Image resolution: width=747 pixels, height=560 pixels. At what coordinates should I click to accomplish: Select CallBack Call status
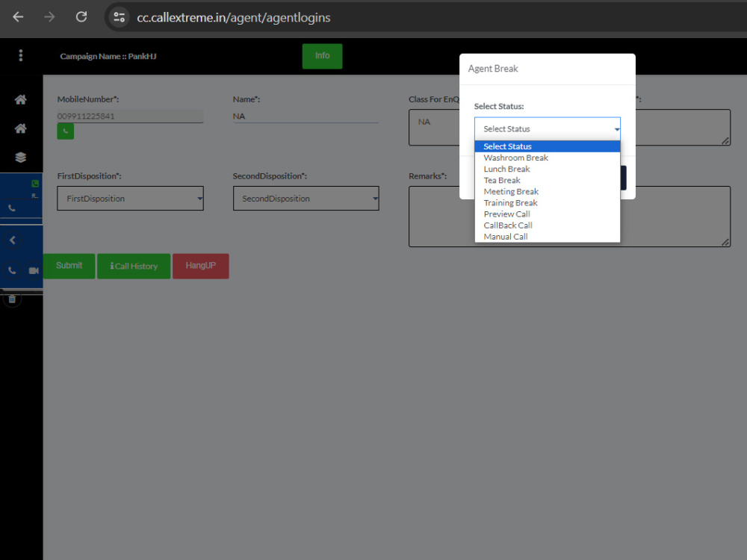click(548, 225)
